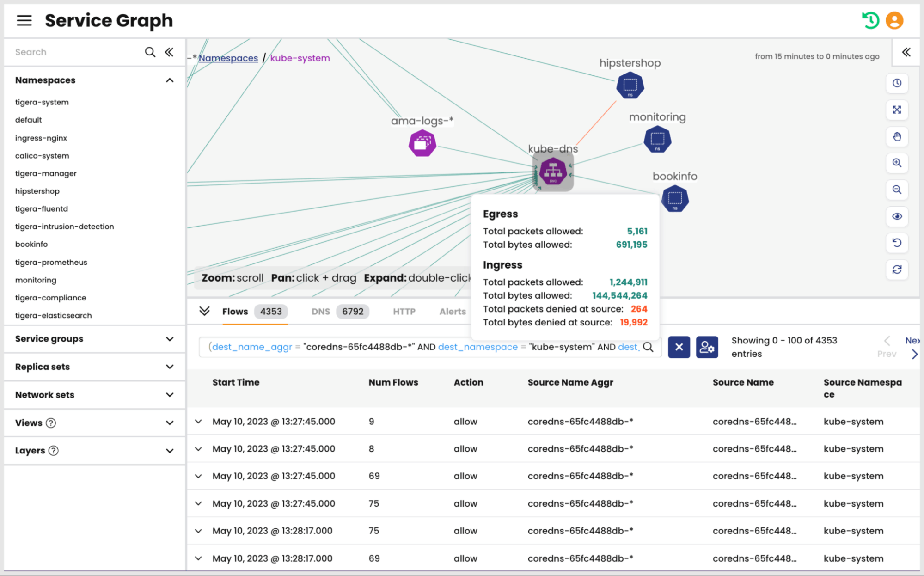Refresh the graph with the sync icon
Viewport: 924px width, 576px height.
point(897,270)
